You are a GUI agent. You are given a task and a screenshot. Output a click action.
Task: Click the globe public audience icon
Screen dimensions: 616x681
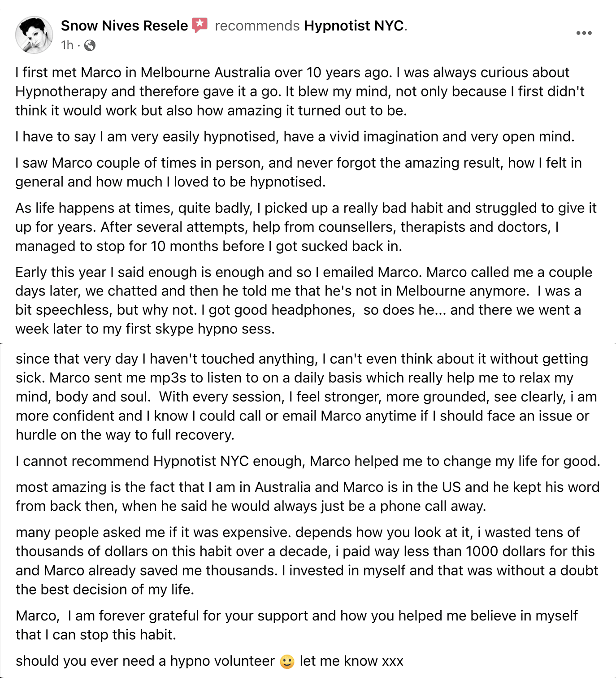click(x=90, y=45)
